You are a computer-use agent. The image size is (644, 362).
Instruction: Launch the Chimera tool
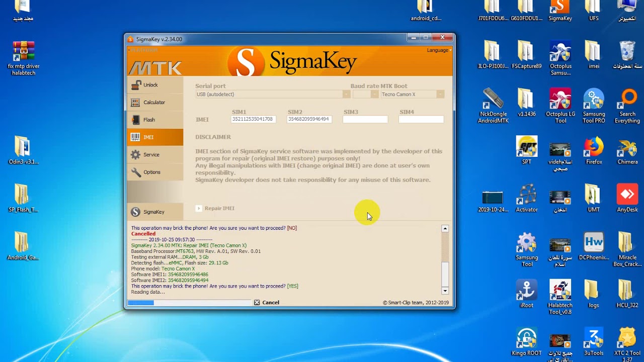627,150
